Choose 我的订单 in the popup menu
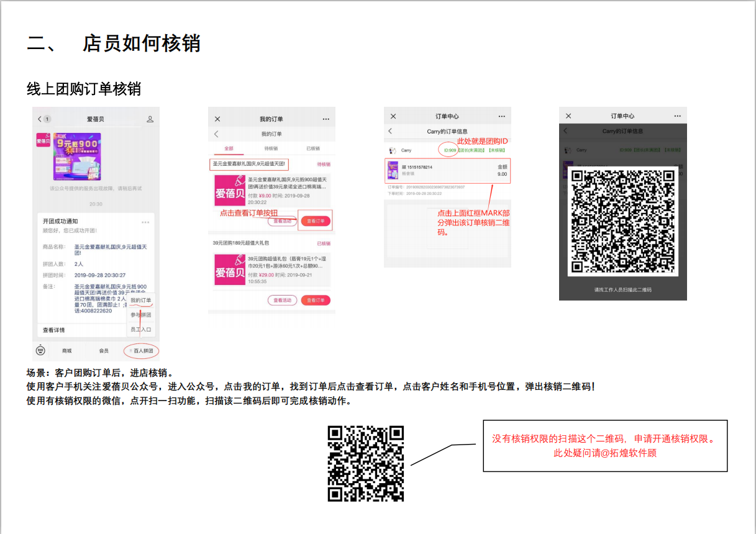 click(141, 300)
